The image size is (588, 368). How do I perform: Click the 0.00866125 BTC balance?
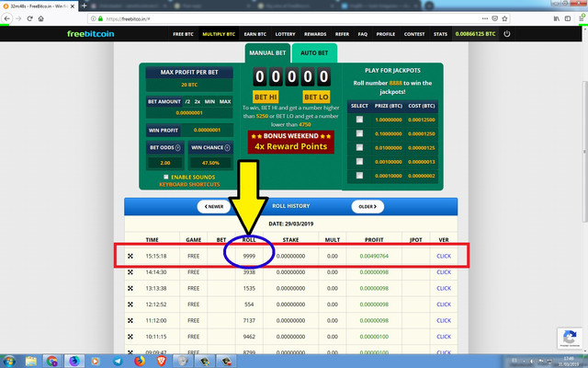pyautogui.click(x=475, y=34)
